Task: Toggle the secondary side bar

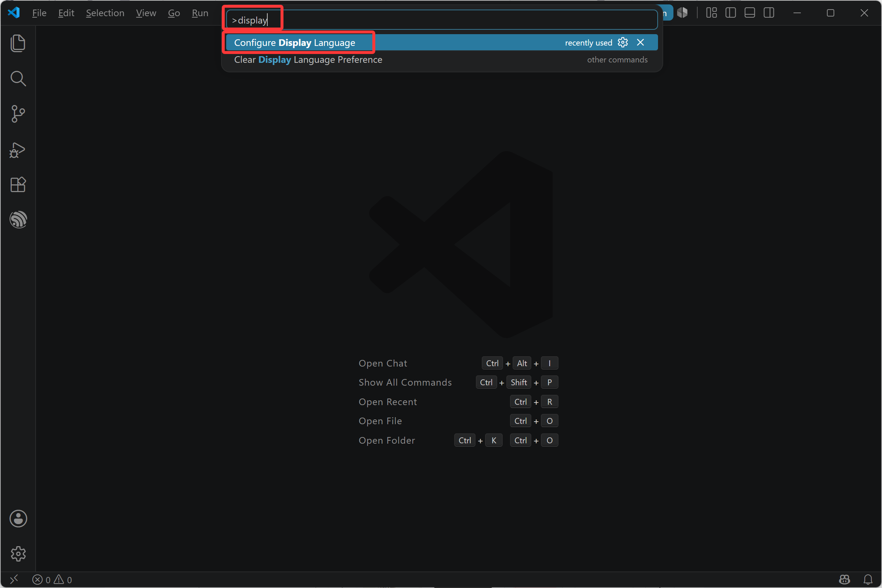Action: [769, 13]
